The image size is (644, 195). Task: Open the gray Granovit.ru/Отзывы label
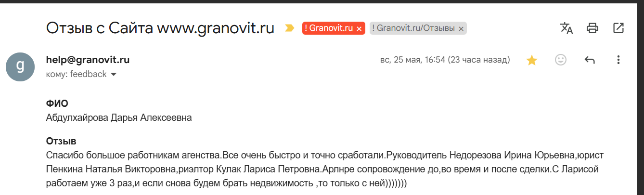click(413, 28)
